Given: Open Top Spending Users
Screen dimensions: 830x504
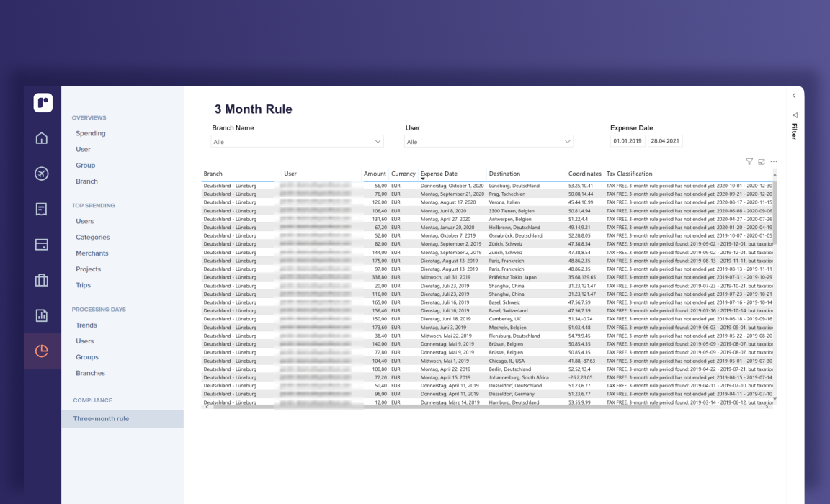Looking at the screenshot, I should tap(85, 221).
